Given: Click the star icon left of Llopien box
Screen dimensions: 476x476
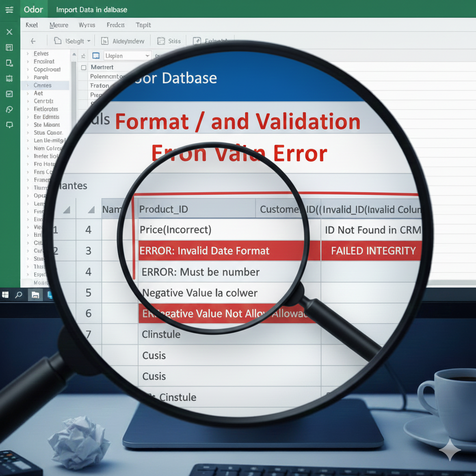Looking at the screenshot, I should [x=84, y=56].
